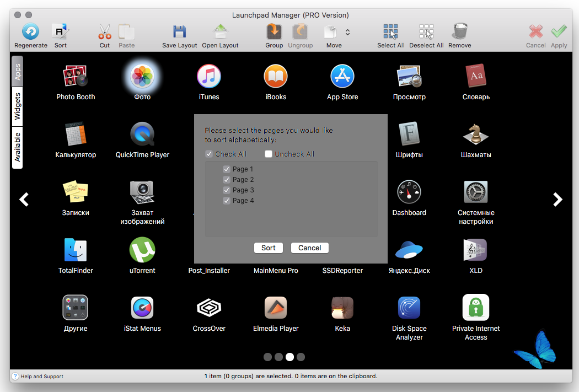Screen dimensions: 579x392
Task: Open the Move page stepper arrows
Action: 347,32
